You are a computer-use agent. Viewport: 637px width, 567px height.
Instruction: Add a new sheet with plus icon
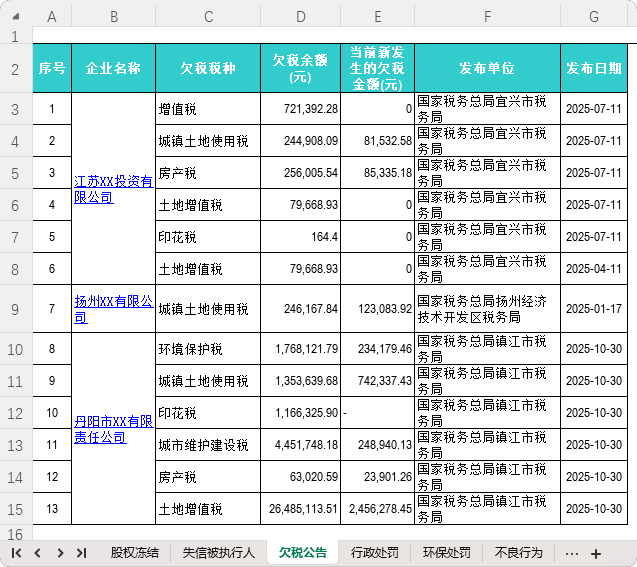click(596, 554)
